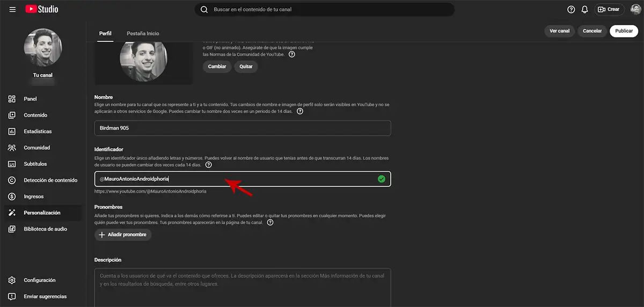Open Configuración in the sidebar
Screen dimensions: 644x307
(43, 280)
